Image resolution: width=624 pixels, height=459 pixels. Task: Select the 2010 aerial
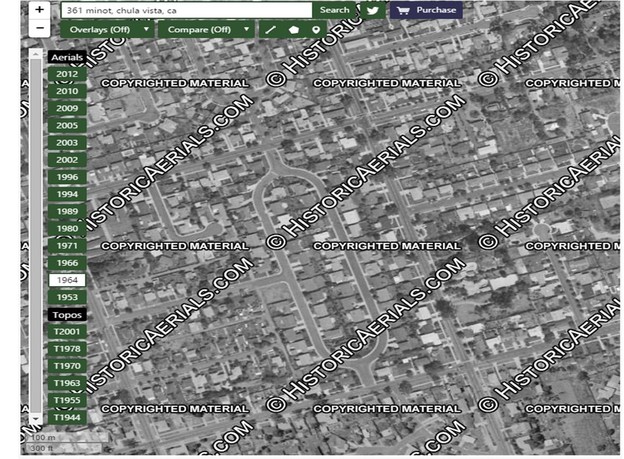click(x=67, y=91)
